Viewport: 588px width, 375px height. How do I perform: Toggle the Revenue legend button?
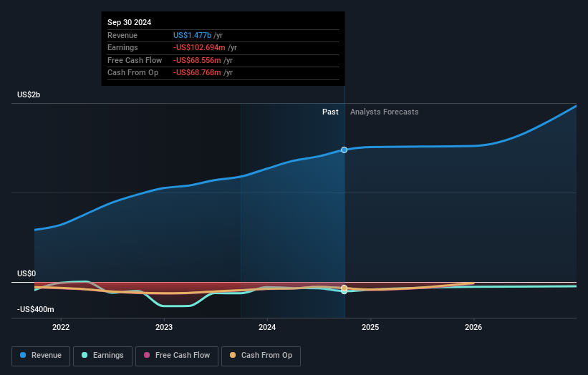41,356
